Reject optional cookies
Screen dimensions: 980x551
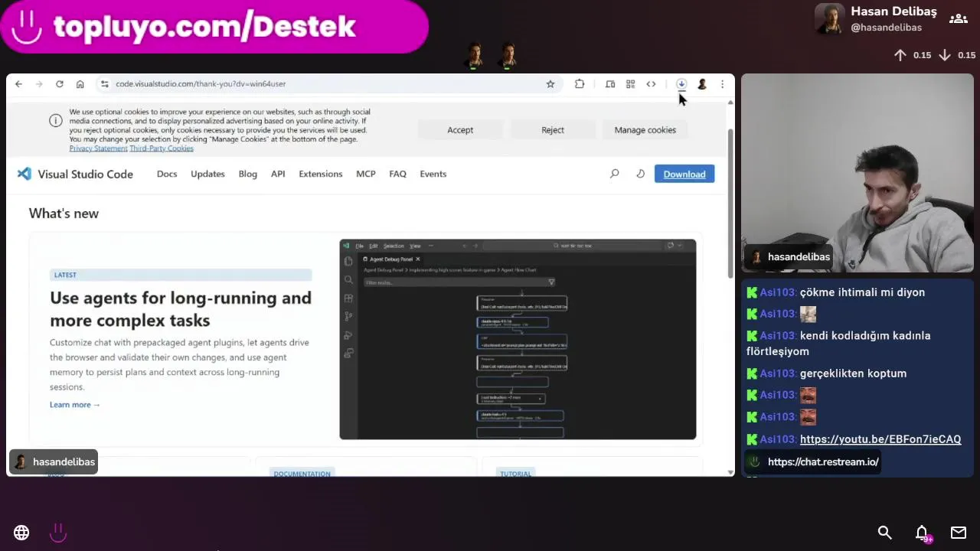553,130
